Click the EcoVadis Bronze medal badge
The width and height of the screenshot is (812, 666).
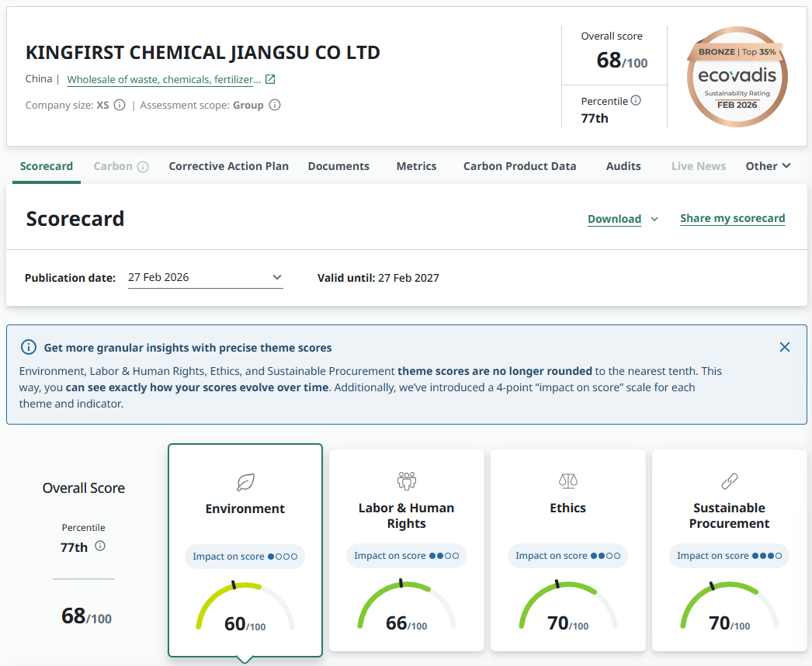[x=737, y=77]
